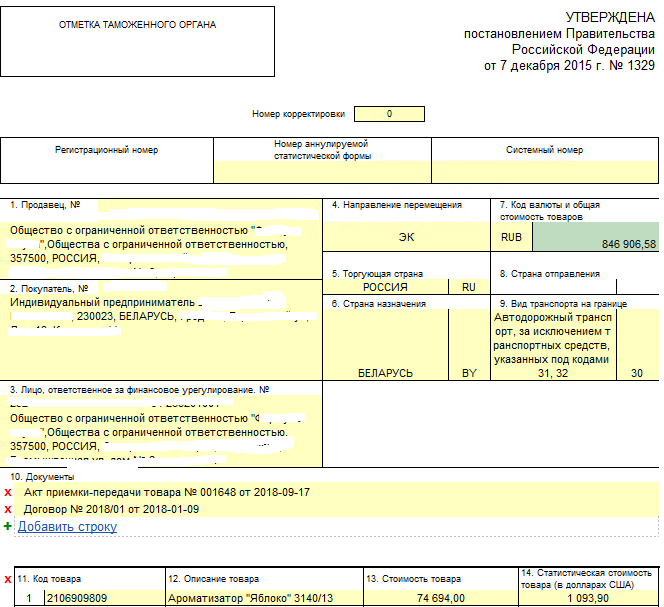Edit the trading country РОССИЯ field
664x607 pixels.
pos(385,287)
